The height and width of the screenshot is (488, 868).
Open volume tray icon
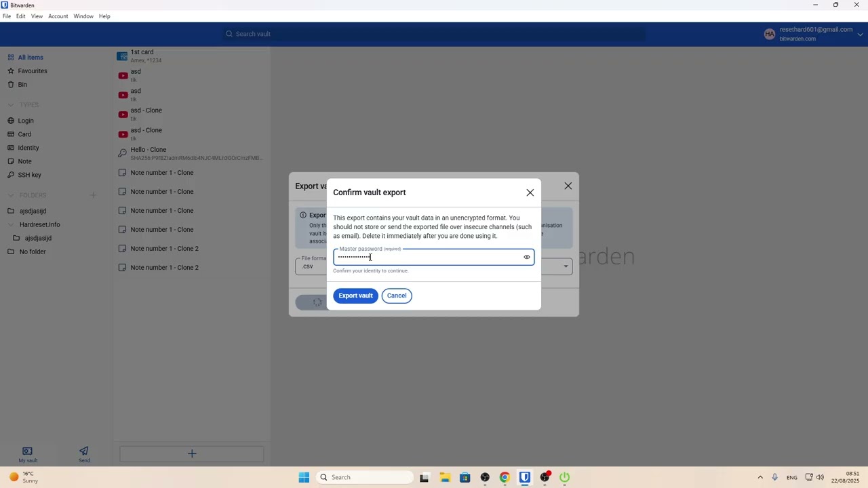[x=820, y=477]
